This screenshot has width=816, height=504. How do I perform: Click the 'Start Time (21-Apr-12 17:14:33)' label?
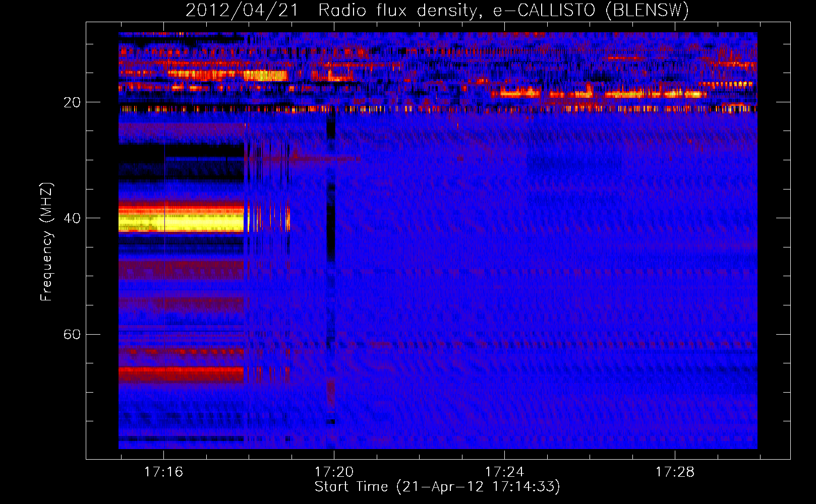437,487
